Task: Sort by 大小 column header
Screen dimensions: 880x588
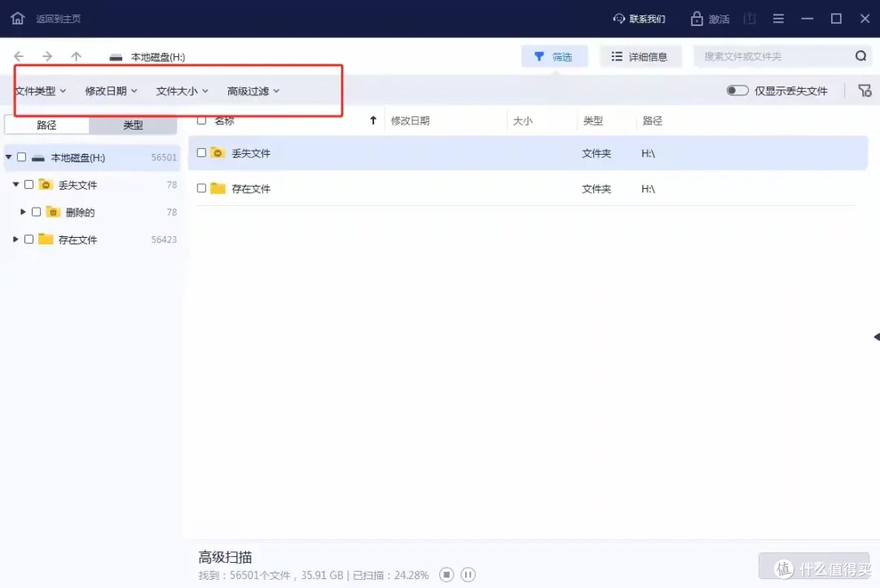Action: tap(522, 120)
